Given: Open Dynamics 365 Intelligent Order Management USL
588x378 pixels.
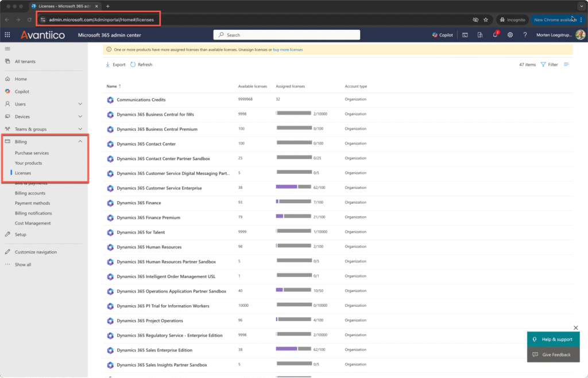Looking at the screenshot, I should pos(166,276).
